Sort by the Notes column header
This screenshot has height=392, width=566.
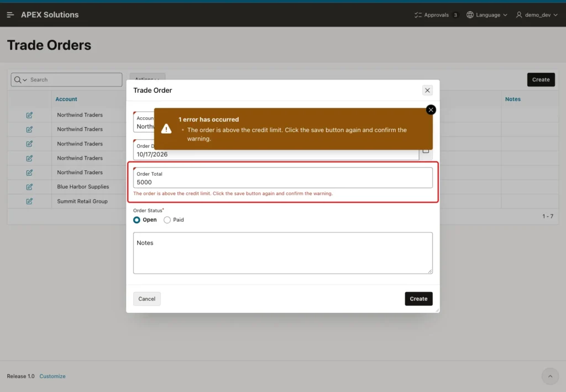click(x=512, y=99)
